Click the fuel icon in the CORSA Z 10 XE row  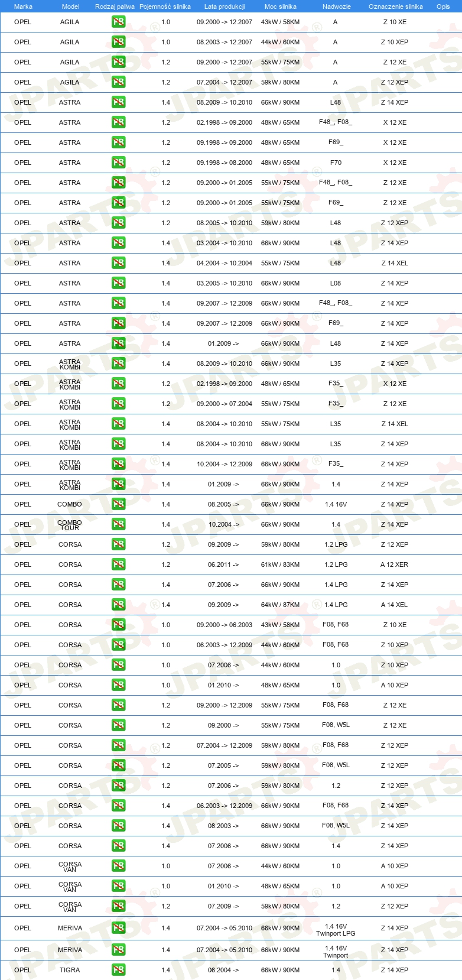pyautogui.click(x=118, y=625)
